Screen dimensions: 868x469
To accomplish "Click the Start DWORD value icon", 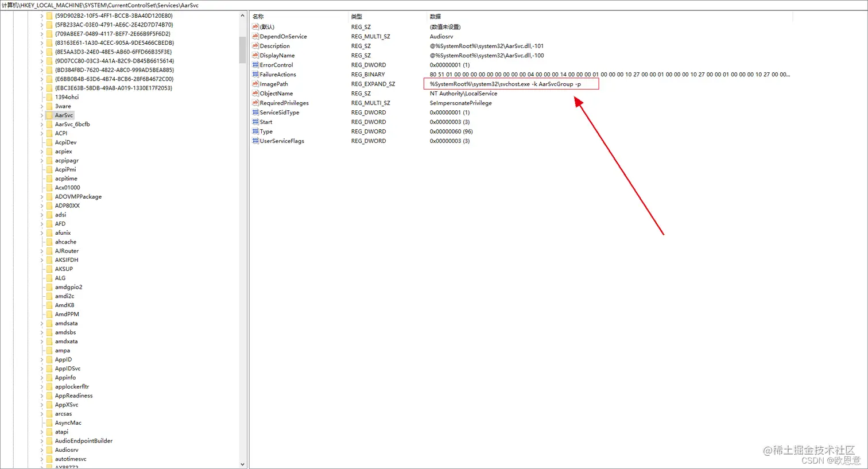I will tap(255, 122).
